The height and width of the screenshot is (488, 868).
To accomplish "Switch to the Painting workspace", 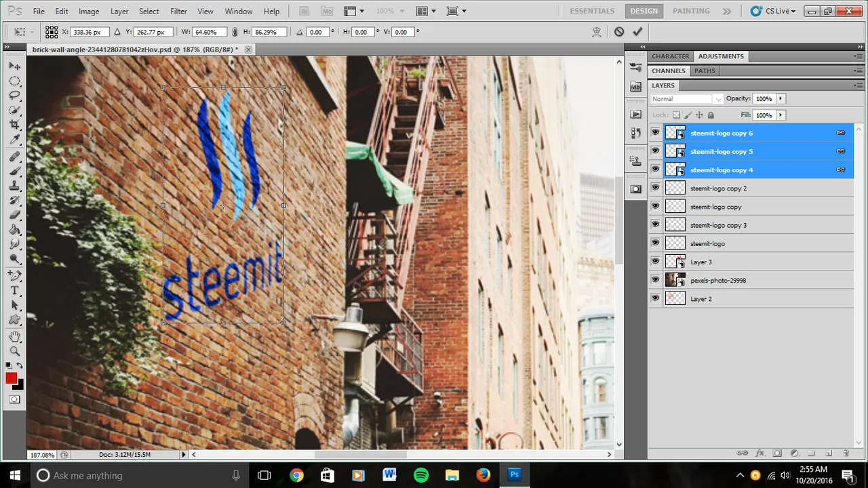I will (691, 12).
